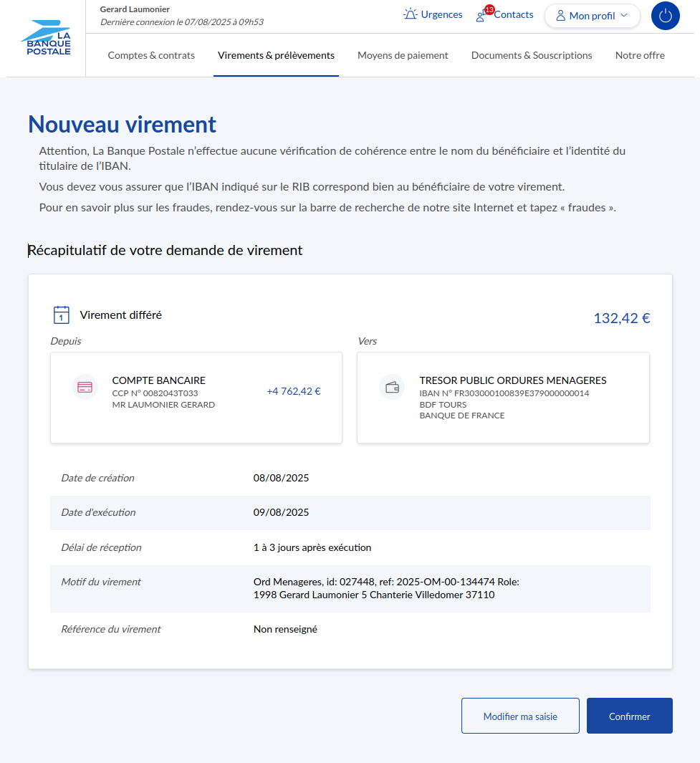Select the Compte Bancaire source account card

(x=196, y=398)
